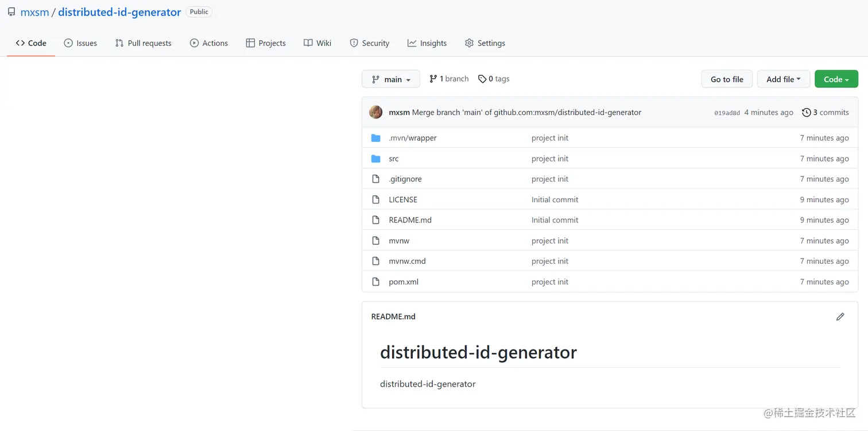This screenshot has width=868, height=431.
Task: View the 0 tags link
Action: [x=494, y=79]
